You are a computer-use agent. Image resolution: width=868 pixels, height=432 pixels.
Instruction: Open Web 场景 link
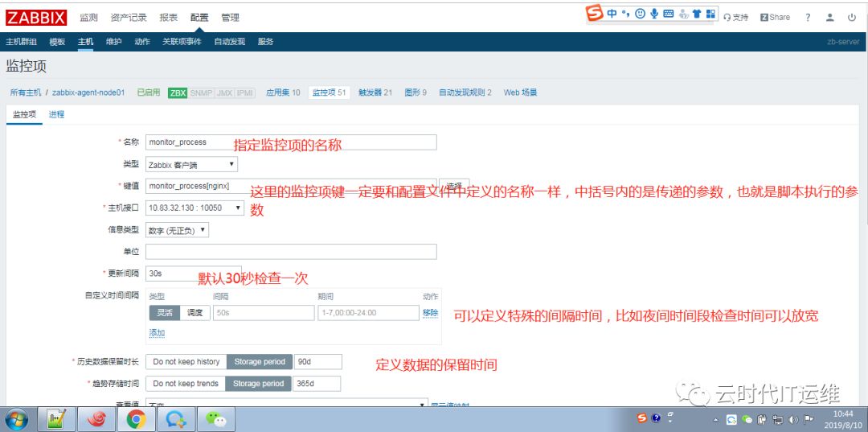520,93
